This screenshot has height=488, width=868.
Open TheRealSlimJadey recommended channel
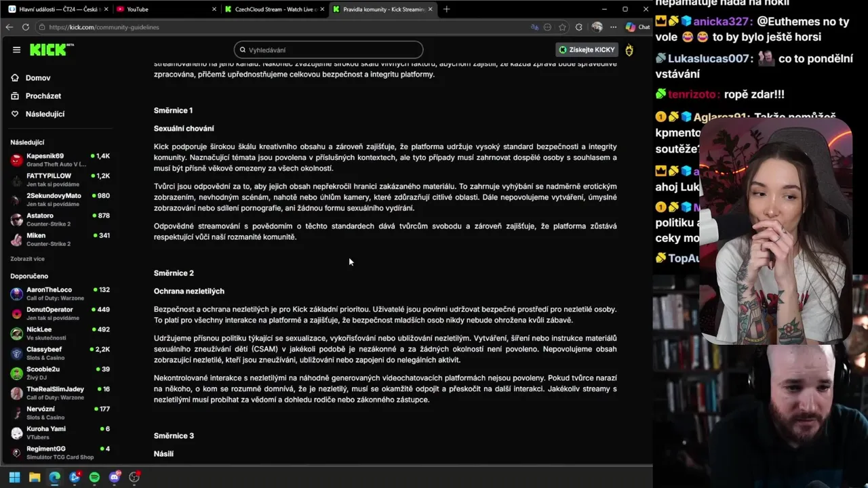[60, 392]
